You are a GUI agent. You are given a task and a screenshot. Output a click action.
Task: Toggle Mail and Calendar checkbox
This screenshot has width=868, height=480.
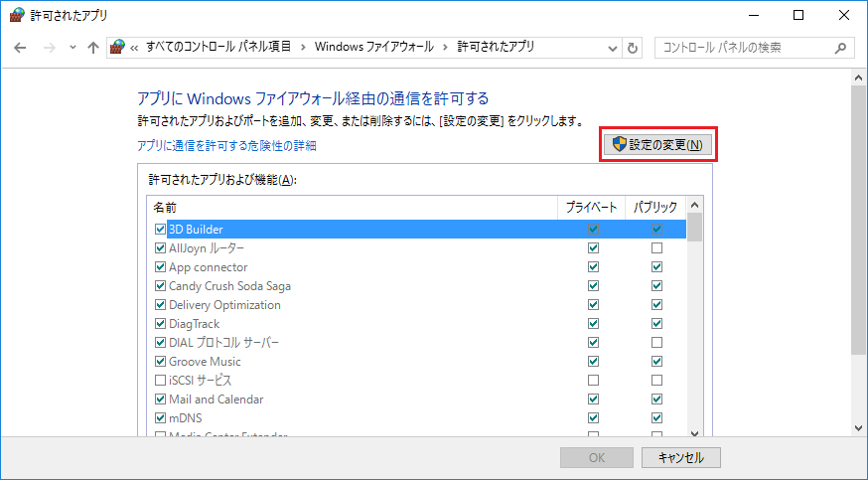(160, 399)
